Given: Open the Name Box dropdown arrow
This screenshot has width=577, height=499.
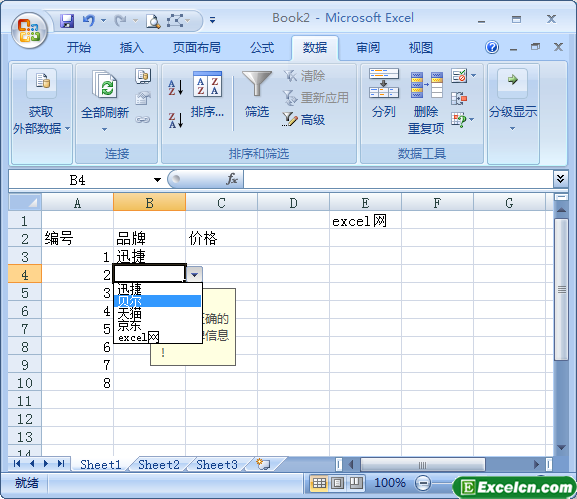Looking at the screenshot, I should pos(157,180).
